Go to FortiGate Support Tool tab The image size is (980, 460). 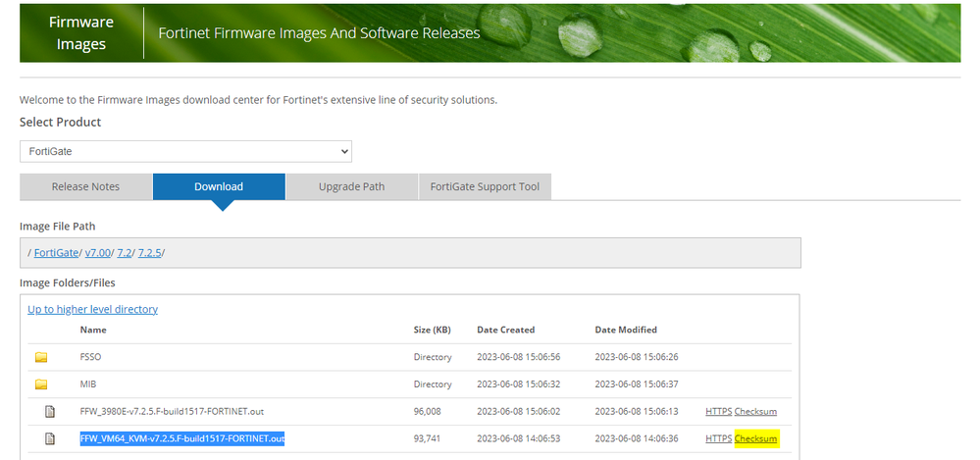coord(485,186)
